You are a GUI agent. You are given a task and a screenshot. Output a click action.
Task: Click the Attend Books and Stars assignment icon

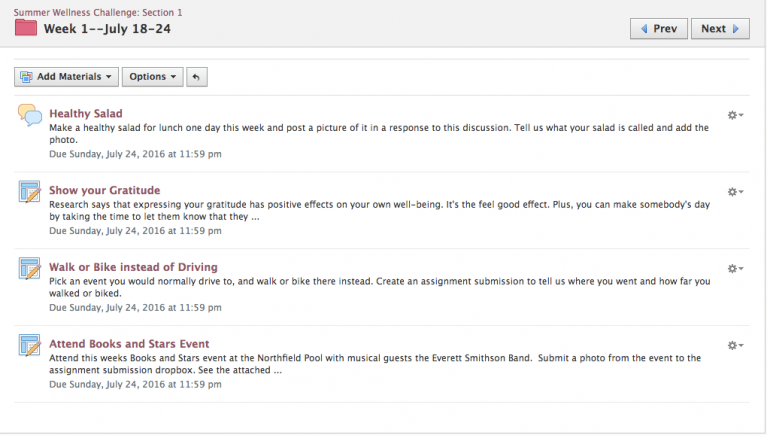point(30,345)
